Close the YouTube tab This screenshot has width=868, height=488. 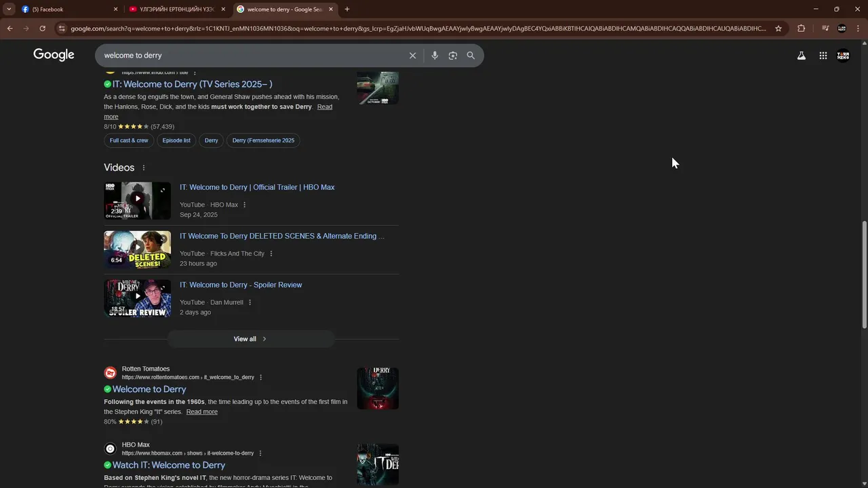click(223, 9)
